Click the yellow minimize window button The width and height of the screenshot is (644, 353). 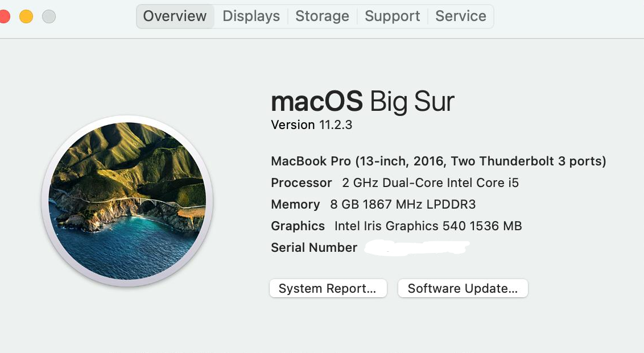[26, 16]
